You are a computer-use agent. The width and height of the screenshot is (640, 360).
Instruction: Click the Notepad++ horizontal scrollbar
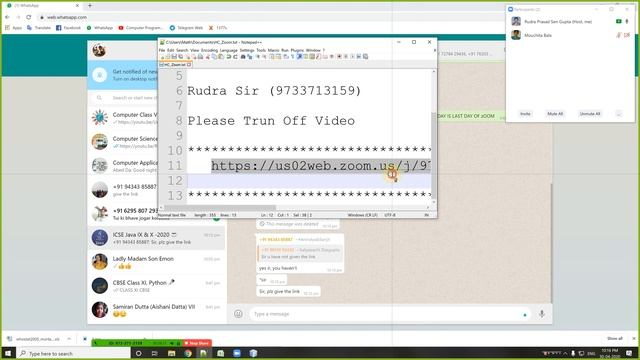point(296,208)
